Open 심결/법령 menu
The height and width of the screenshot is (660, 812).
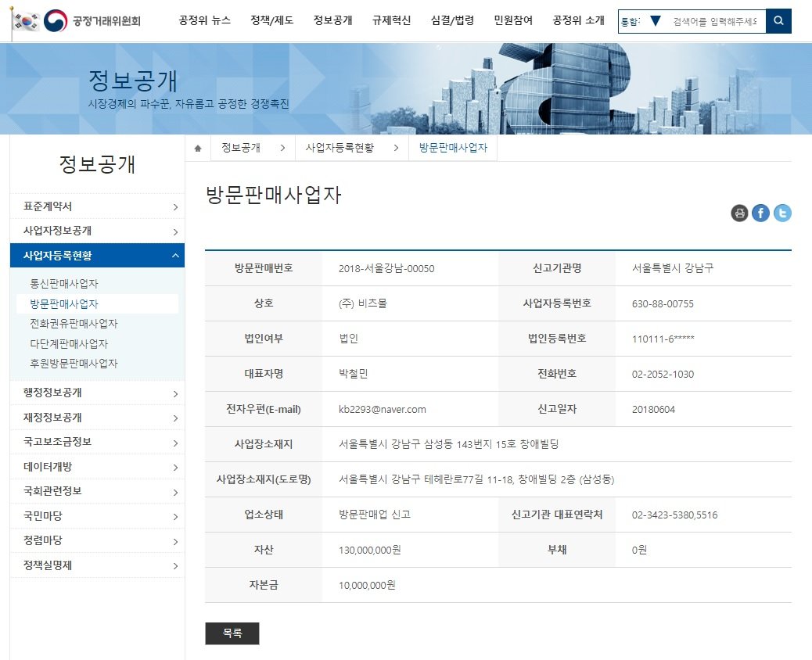pos(453,20)
